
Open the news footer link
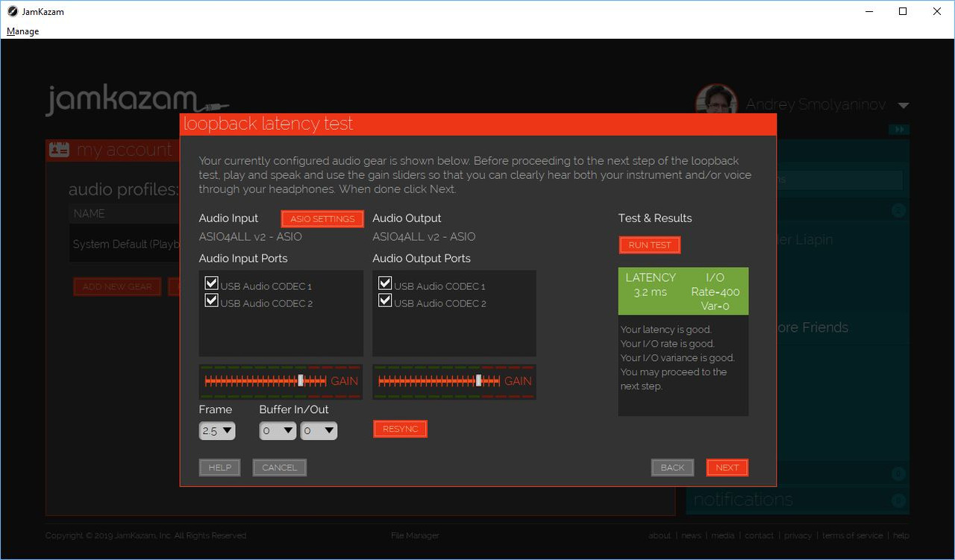[x=692, y=535]
